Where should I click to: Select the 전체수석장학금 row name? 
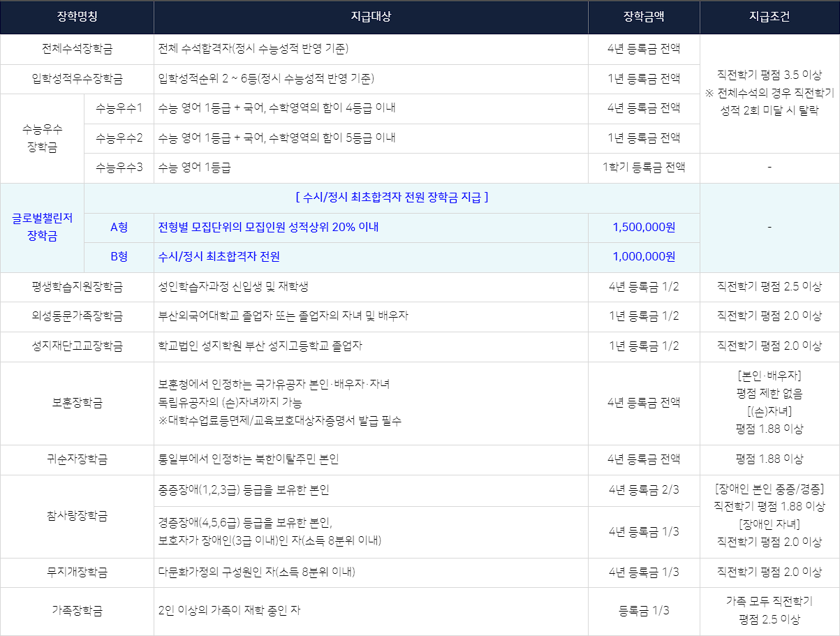point(77,49)
